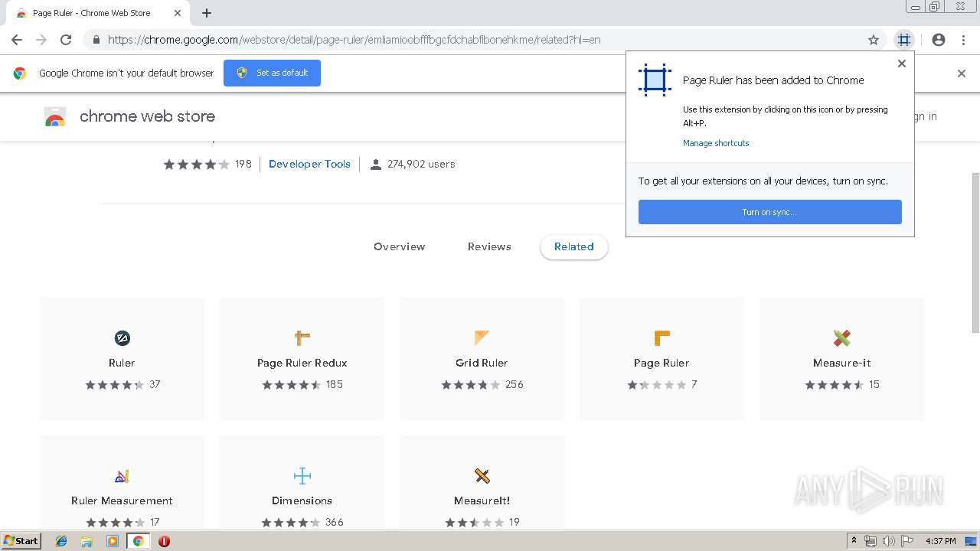Open the Windows Start menu
Viewport: 980px width, 551px height.
(21, 541)
